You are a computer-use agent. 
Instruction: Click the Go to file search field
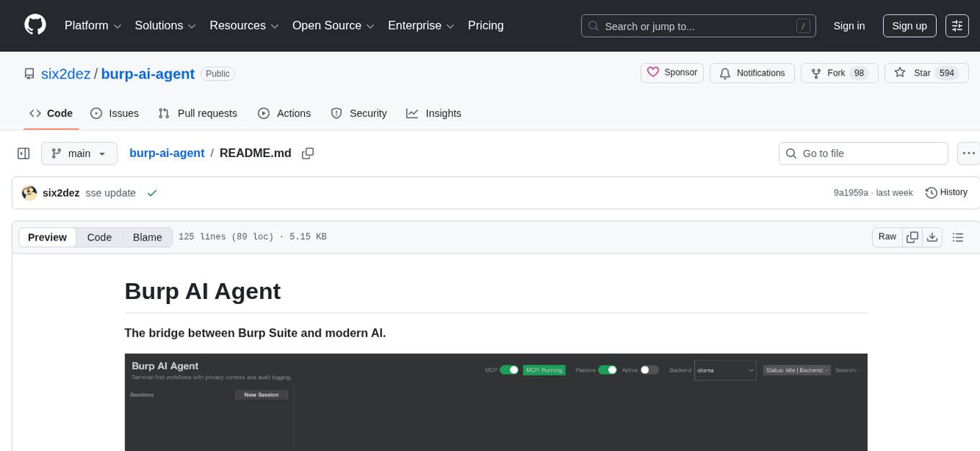863,153
